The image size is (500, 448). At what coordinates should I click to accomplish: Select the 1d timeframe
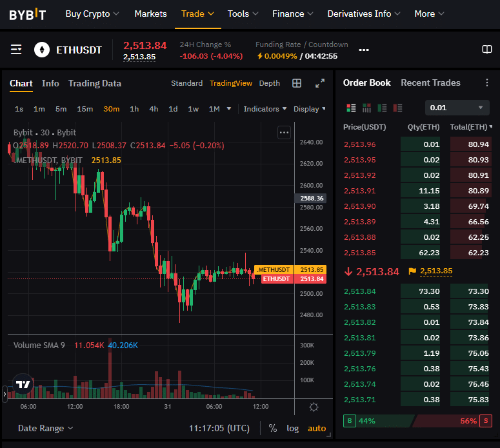[173, 109]
